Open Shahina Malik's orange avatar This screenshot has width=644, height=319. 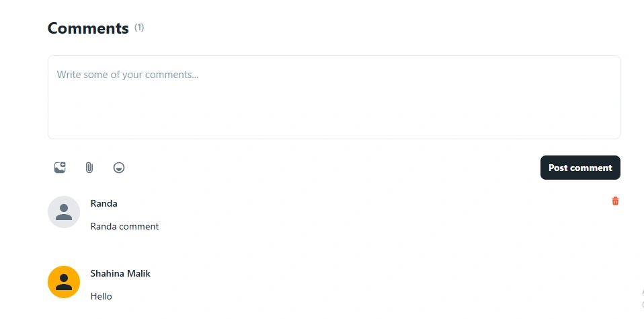point(64,281)
